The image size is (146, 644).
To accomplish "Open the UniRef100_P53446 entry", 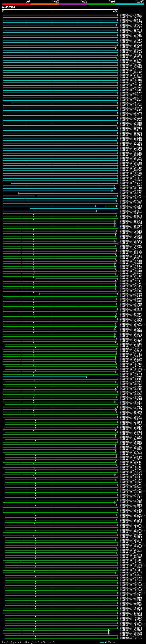I will [131, 575].
